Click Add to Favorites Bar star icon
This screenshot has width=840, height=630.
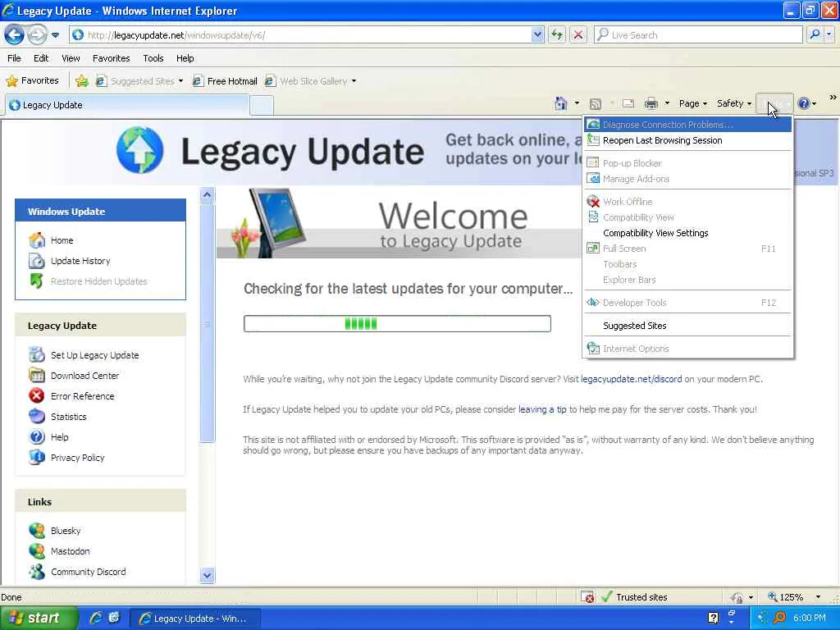pyautogui.click(x=81, y=81)
